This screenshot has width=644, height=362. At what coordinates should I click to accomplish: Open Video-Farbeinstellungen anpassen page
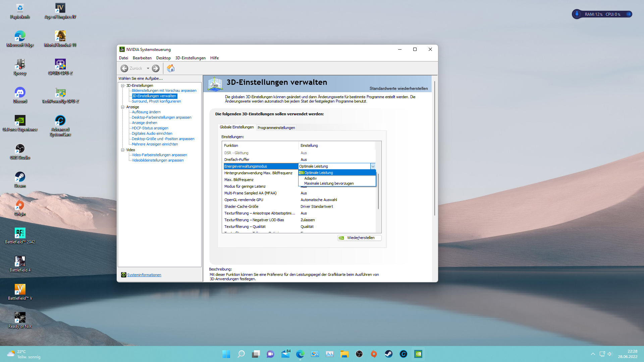coord(159,155)
